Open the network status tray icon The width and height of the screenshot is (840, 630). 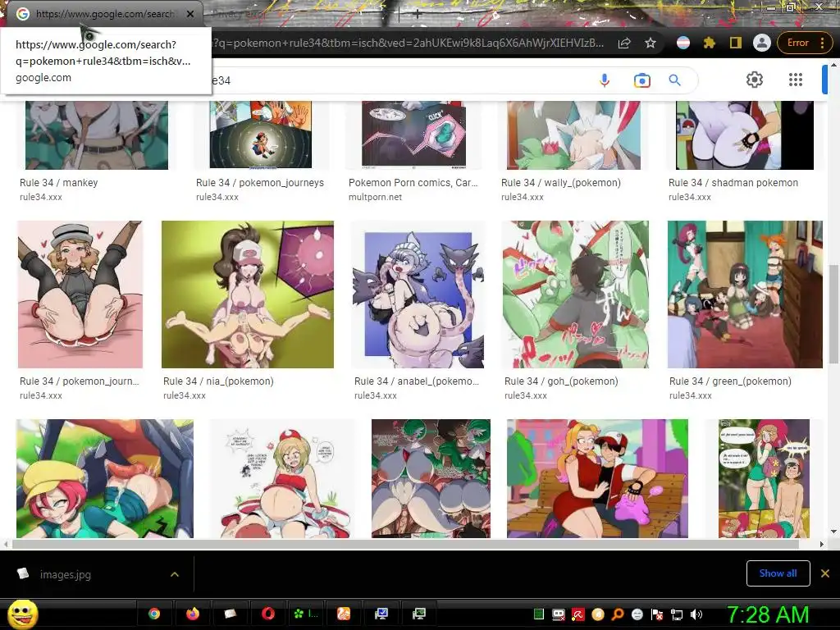(676, 614)
